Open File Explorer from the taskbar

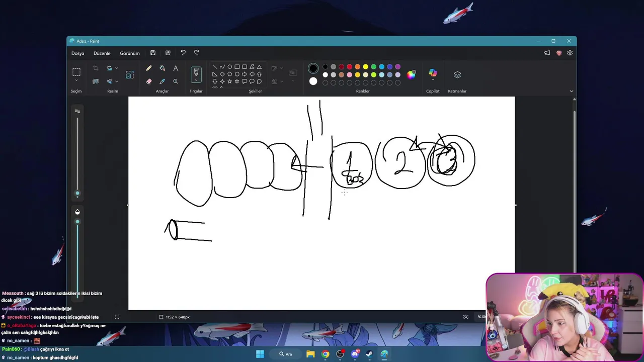pyautogui.click(x=310, y=354)
